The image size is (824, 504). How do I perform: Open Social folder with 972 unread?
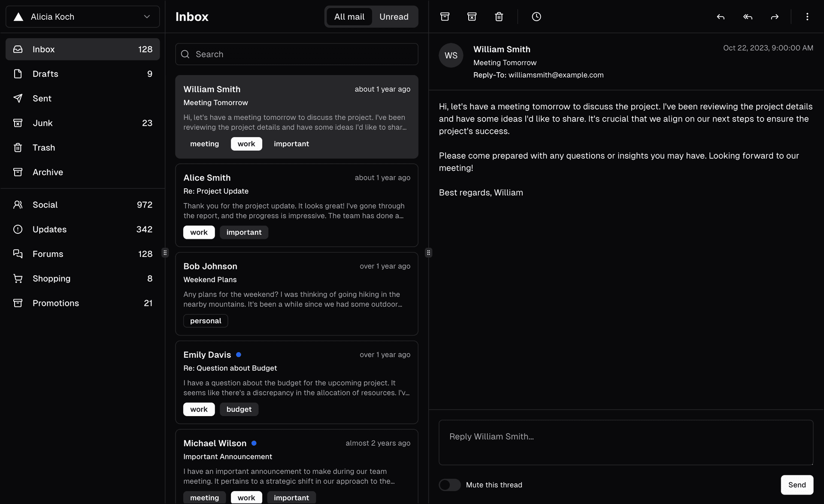tap(82, 205)
